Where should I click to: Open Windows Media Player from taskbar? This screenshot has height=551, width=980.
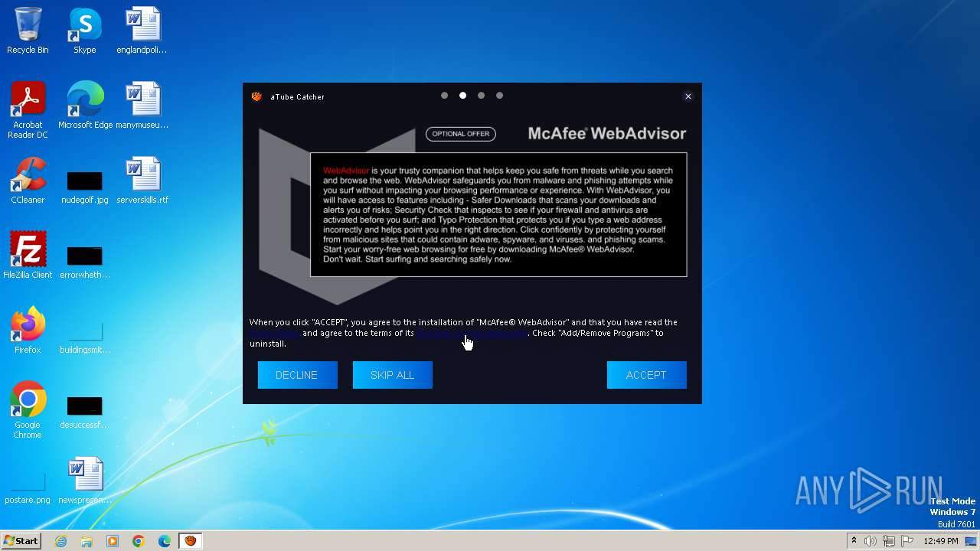pos(113,541)
